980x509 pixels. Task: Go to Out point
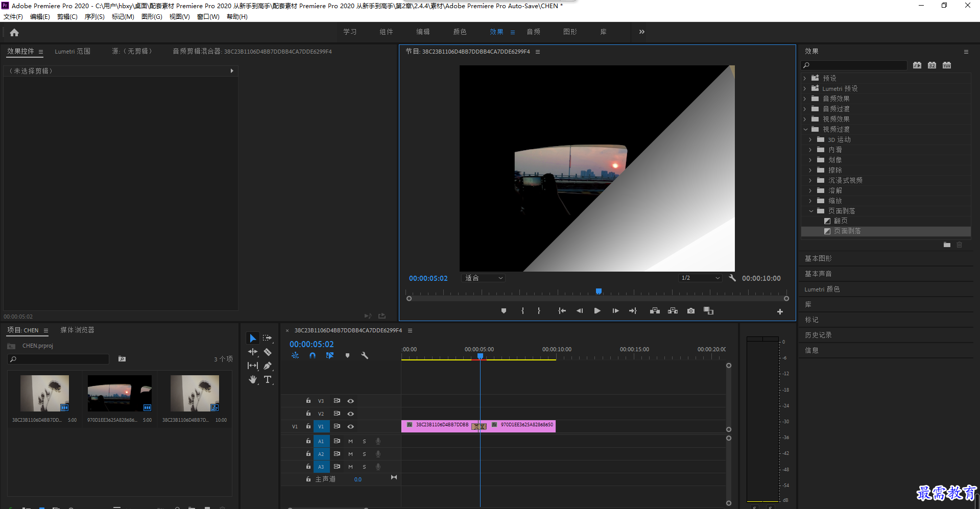click(633, 311)
